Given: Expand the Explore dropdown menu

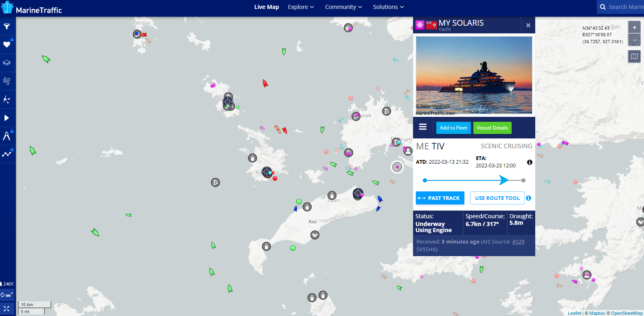Looking at the screenshot, I should click(x=301, y=7).
